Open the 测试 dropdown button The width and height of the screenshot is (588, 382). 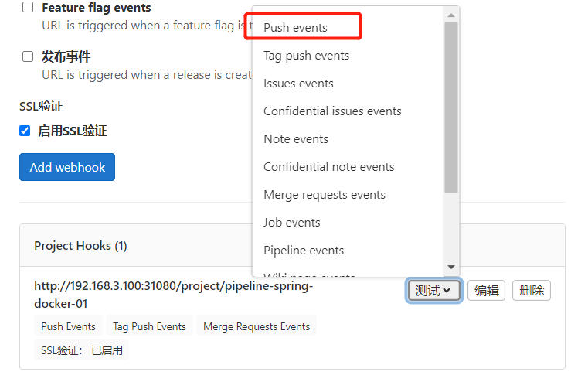click(434, 291)
